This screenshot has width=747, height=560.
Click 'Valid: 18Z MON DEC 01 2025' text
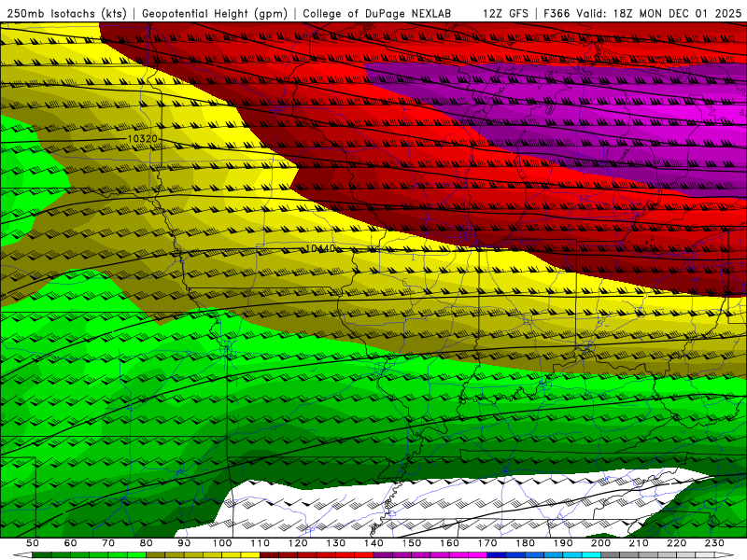tap(659, 13)
